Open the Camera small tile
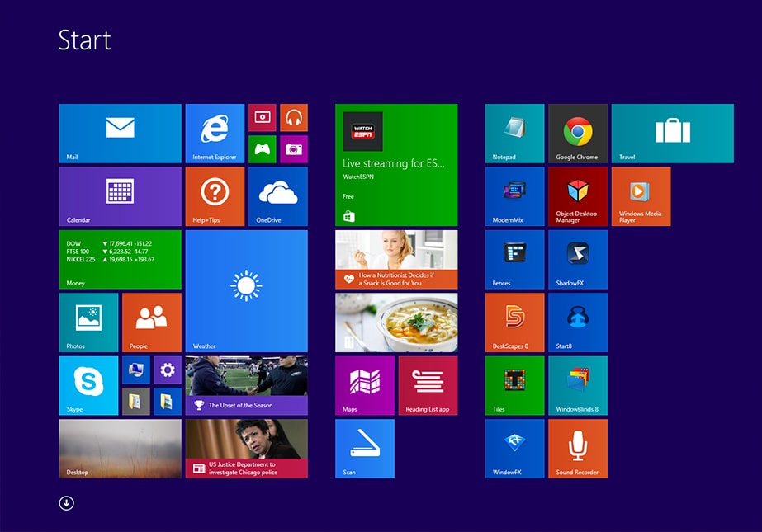 coord(294,149)
